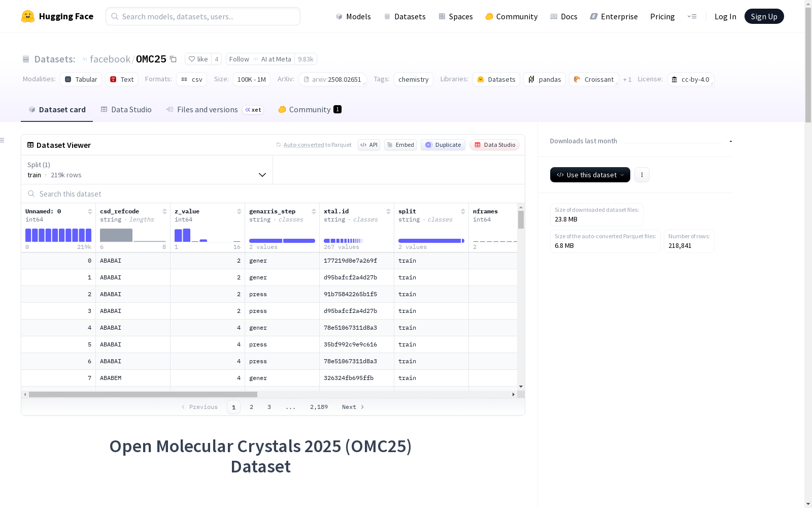Click the Duplicate button

[x=443, y=145]
